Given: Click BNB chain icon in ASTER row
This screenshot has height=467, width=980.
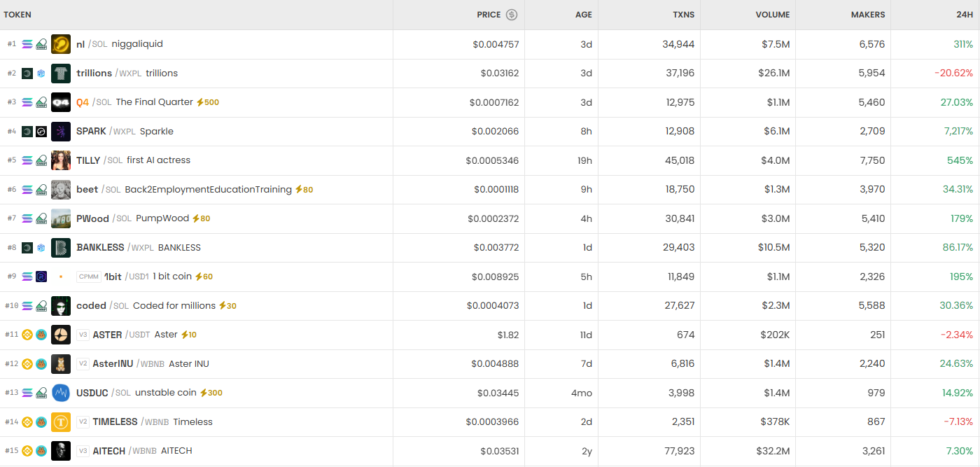Looking at the screenshot, I should (27, 335).
